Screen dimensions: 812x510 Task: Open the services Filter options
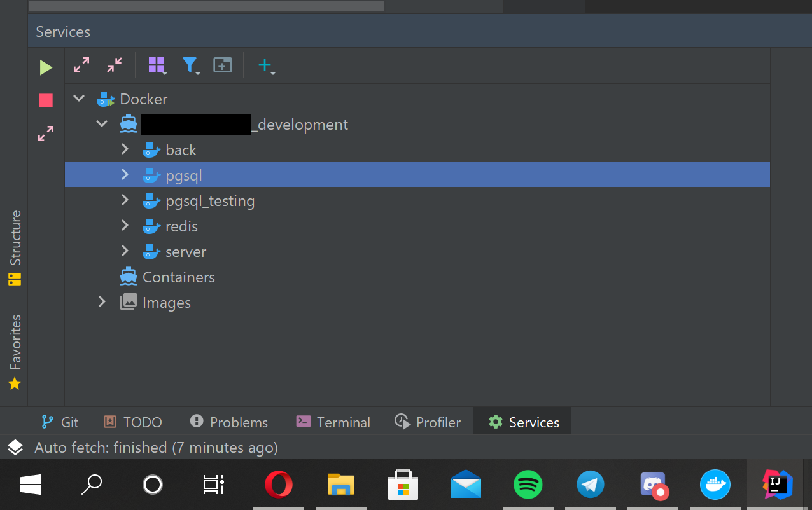[x=191, y=65]
